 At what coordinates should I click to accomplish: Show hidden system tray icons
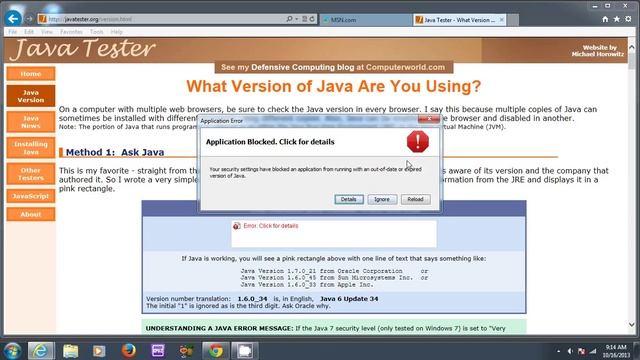pos(558,351)
